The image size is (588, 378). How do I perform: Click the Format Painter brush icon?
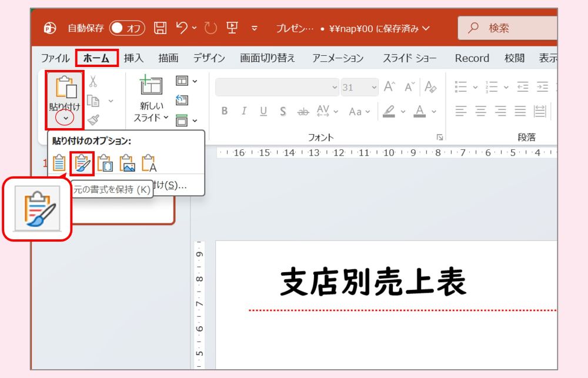pos(93,119)
